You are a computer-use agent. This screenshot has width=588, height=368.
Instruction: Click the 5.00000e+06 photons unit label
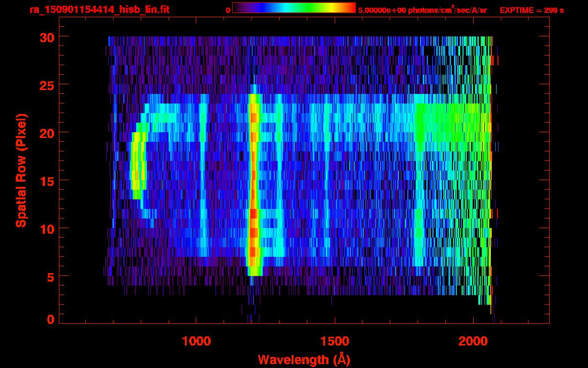422,10
